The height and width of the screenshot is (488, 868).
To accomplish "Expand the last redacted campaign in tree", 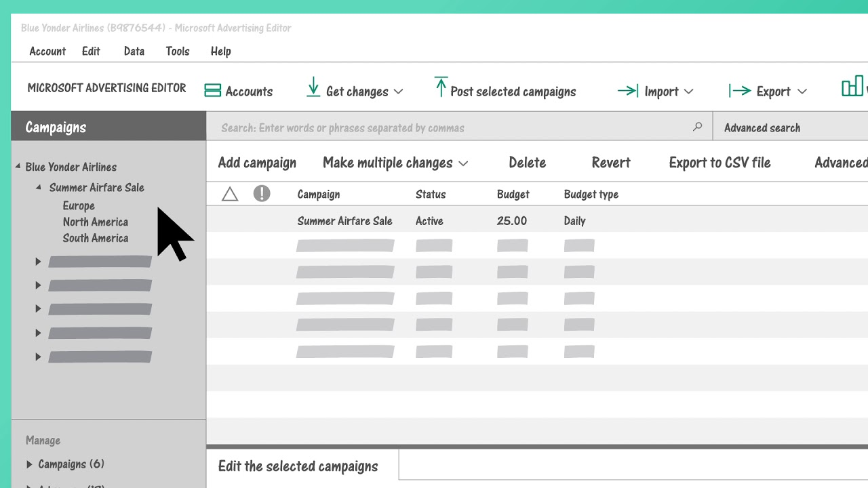I will 38,357.
